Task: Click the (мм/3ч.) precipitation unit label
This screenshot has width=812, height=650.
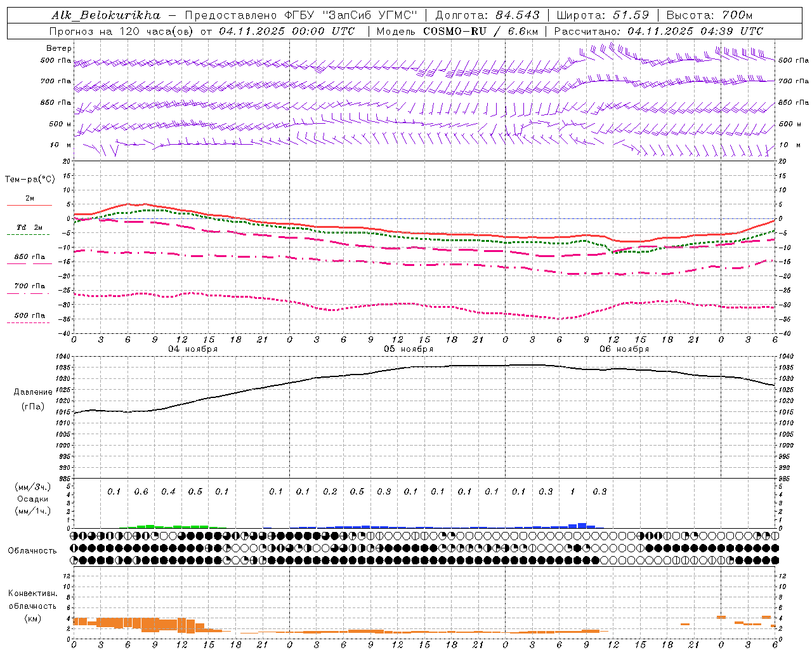Action: point(32,487)
